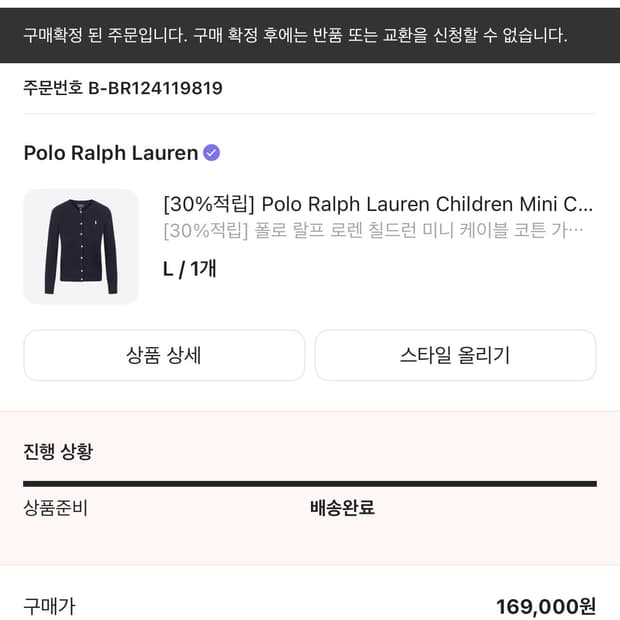The image size is (620, 620).
Task: Tap the 상품 상세 button
Action: coord(164,355)
